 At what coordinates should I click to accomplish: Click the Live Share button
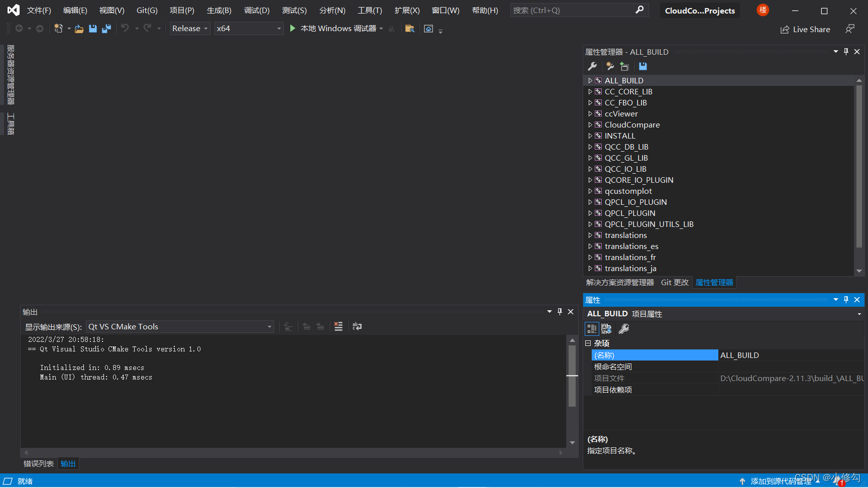pos(805,30)
